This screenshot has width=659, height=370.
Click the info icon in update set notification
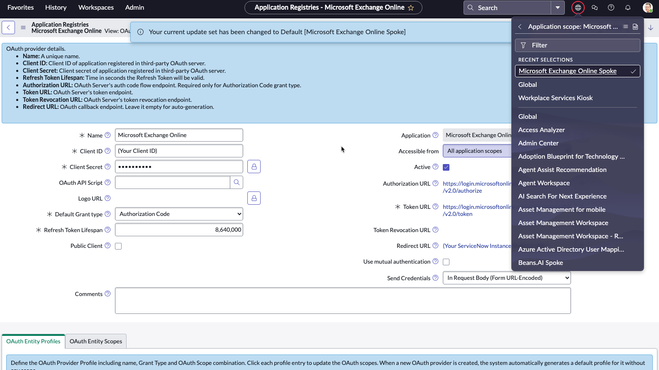pyautogui.click(x=140, y=32)
